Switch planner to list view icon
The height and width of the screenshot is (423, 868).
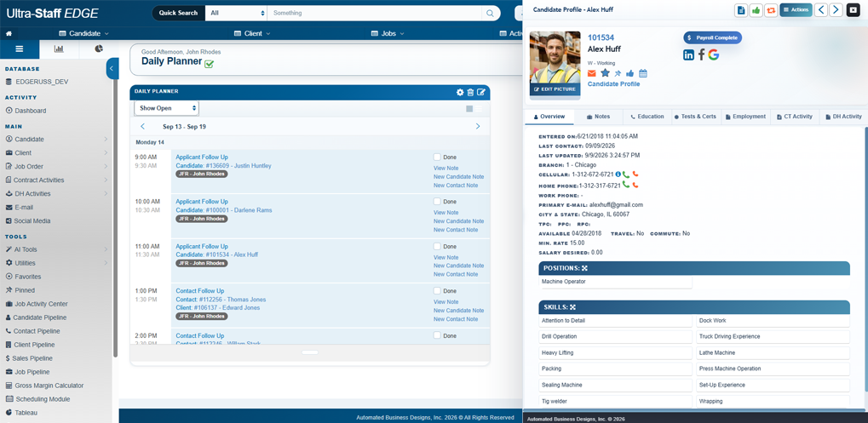478,109
